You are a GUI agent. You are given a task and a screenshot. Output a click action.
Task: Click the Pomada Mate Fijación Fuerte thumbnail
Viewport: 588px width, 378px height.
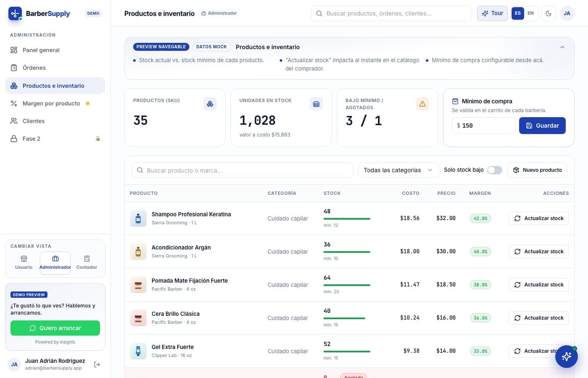pos(138,285)
